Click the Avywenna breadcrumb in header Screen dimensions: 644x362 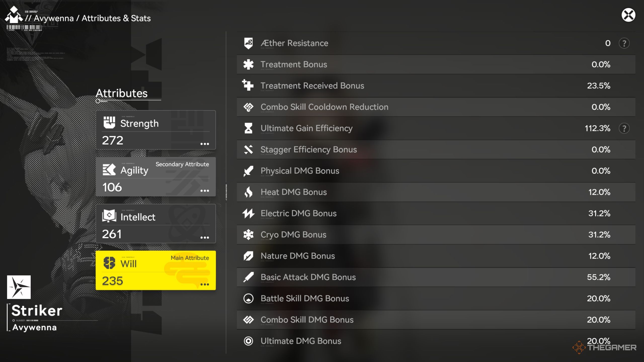click(54, 18)
